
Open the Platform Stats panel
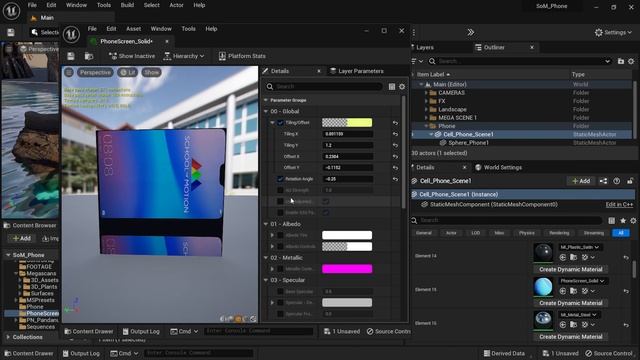pos(242,56)
